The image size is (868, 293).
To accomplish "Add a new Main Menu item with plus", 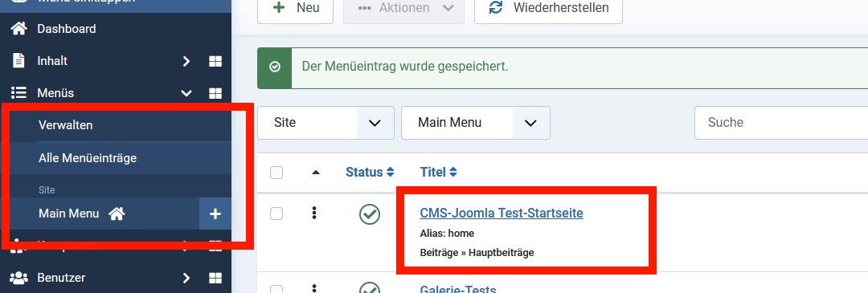I will tap(215, 214).
